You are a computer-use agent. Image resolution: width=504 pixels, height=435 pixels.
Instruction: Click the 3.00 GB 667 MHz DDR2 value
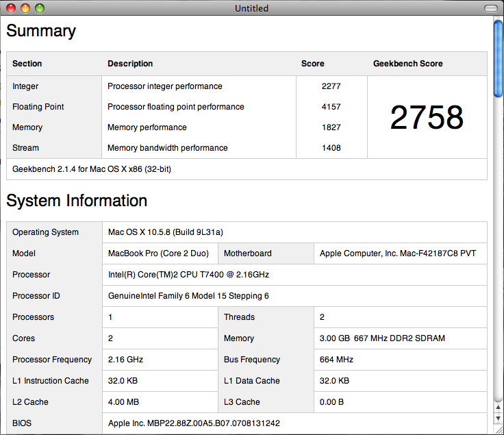382,338
